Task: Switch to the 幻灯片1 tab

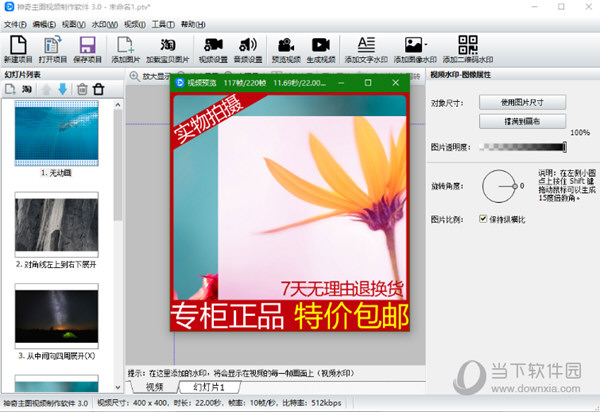Action: tap(209, 387)
